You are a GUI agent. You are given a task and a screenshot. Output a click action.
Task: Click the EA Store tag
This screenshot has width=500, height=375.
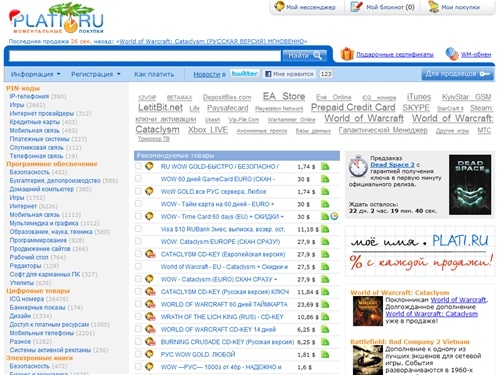pyautogui.click(x=284, y=96)
